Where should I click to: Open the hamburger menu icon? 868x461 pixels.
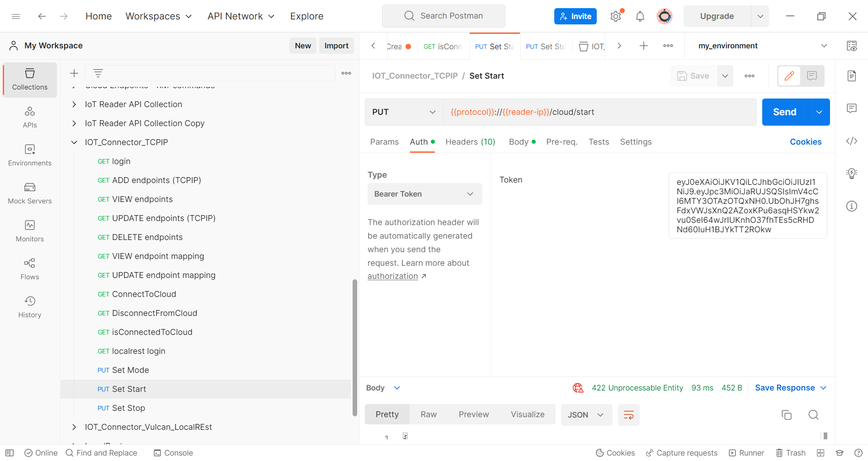tap(16, 16)
